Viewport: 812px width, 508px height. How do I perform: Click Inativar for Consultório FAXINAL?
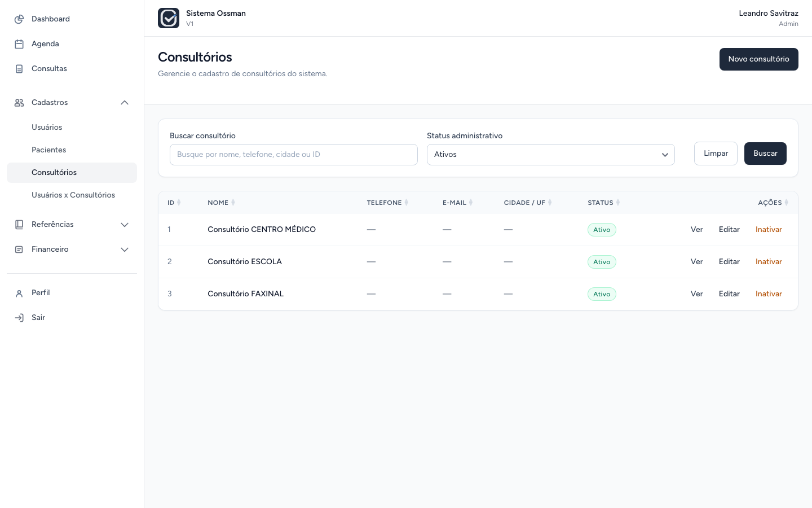pyautogui.click(x=769, y=294)
